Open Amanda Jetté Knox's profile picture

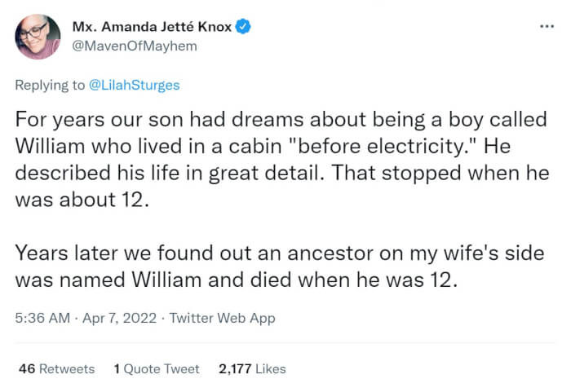38,37
